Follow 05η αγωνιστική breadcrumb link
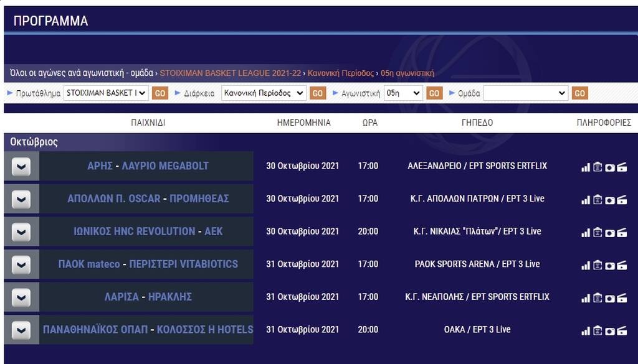 (x=407, y=73)
